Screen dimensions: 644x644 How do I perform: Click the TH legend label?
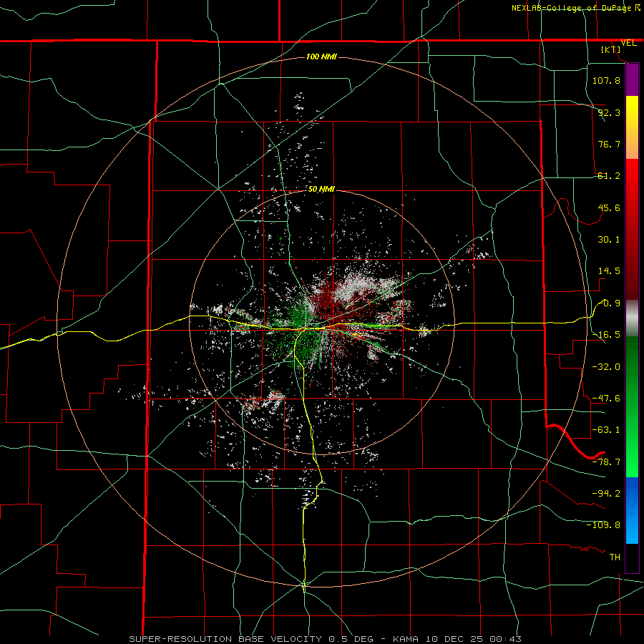[x=615, y=557]
